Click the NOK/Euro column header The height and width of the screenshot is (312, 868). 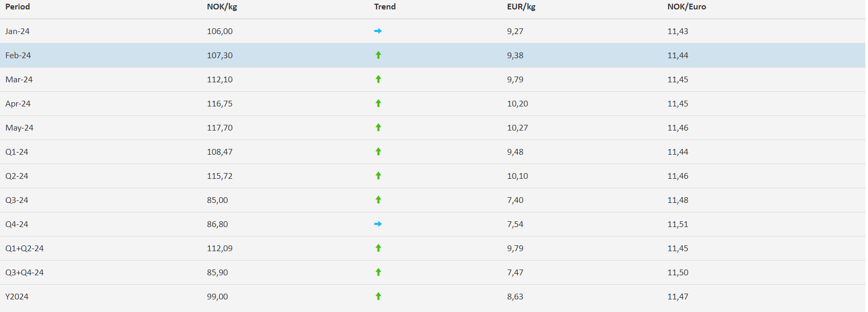click(x=687, y=7)
